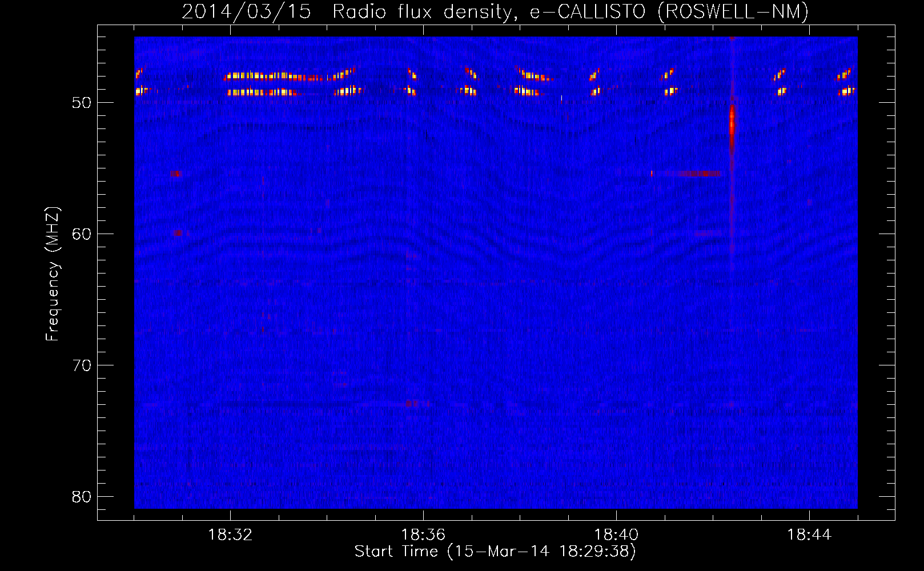Viewport: 924px width, 571px height.
Task: Click the small red spot at 60 MHz near 18:31
Action: click(178, 233)
